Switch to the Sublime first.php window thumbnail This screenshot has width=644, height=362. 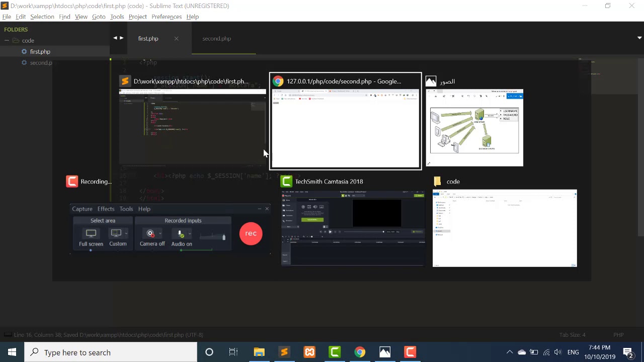click(192, 127)
